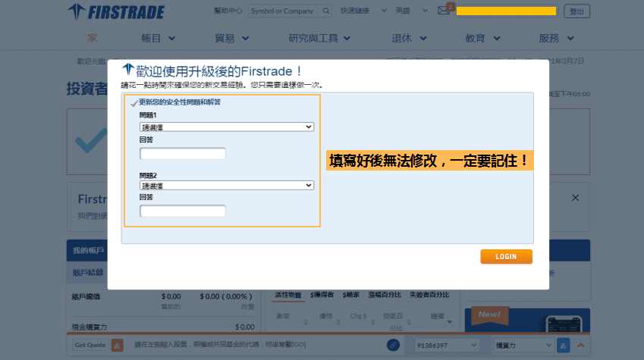Open the 退休 retirement menu
This screenshot has height=360, width=644.
[409, 38]
